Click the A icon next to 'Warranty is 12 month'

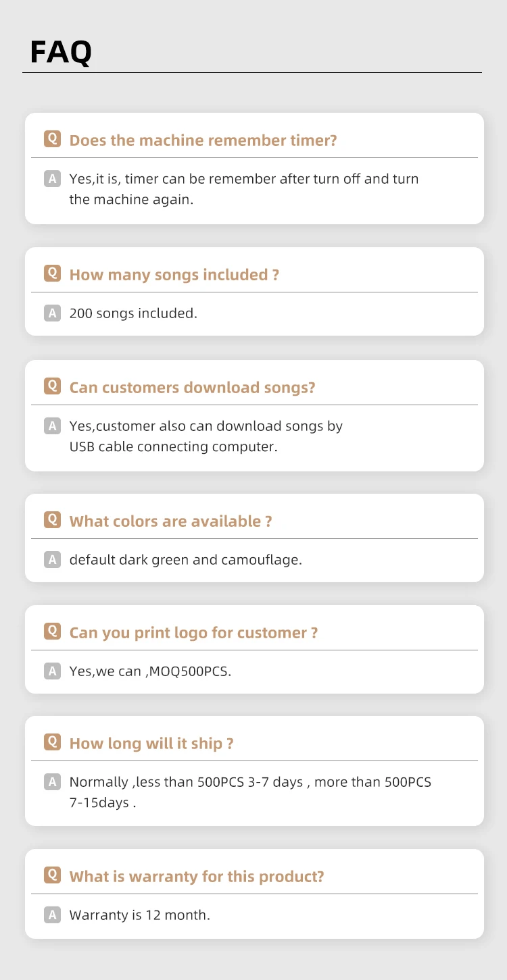52,915
